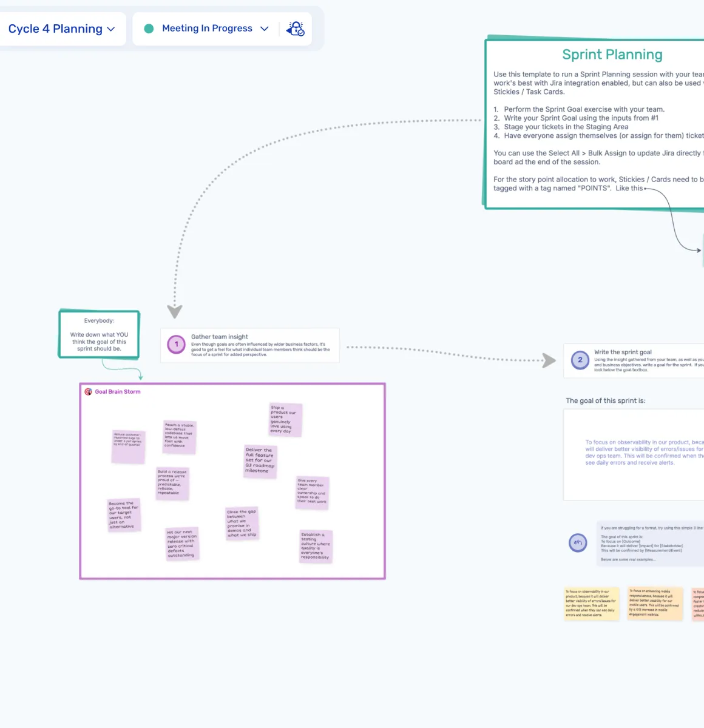
Task: Click the gray arrowhead pointing to step 1
Action: click(x=175, y=311)
